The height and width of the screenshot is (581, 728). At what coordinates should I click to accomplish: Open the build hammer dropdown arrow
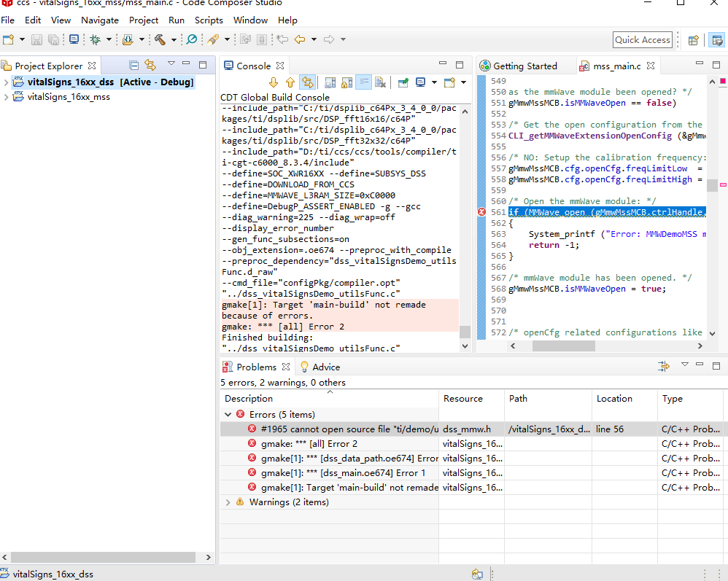(x=174, y=40)
